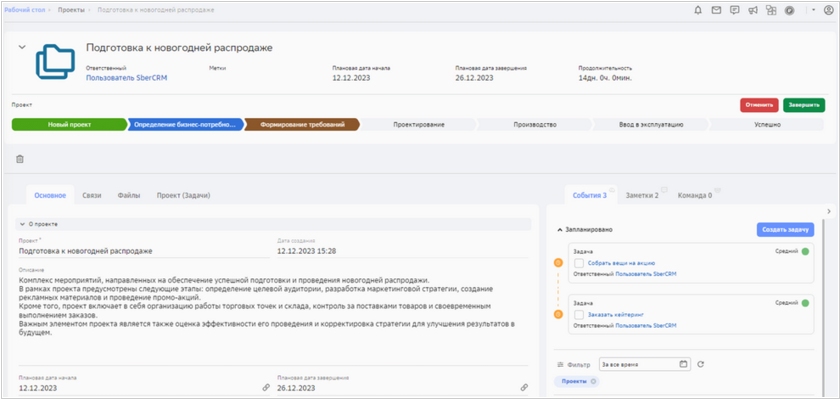Screen dimensions: 840x399
Task: Click planned start date 12.12.2023 in header
Action: pos(351,78)
